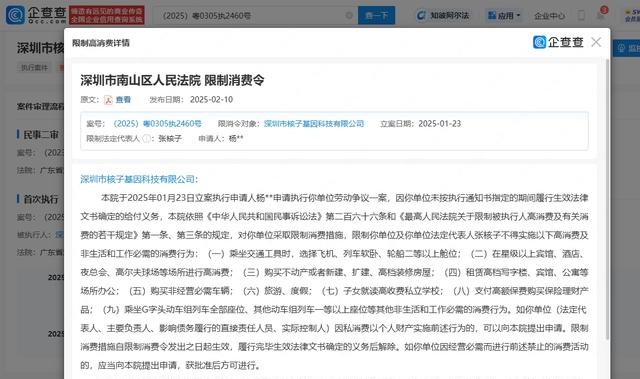Viewport: 640px width, 379px height.
Task: Open case number (2025)粤0305执2460号 link
Action: tap(157, 124)
